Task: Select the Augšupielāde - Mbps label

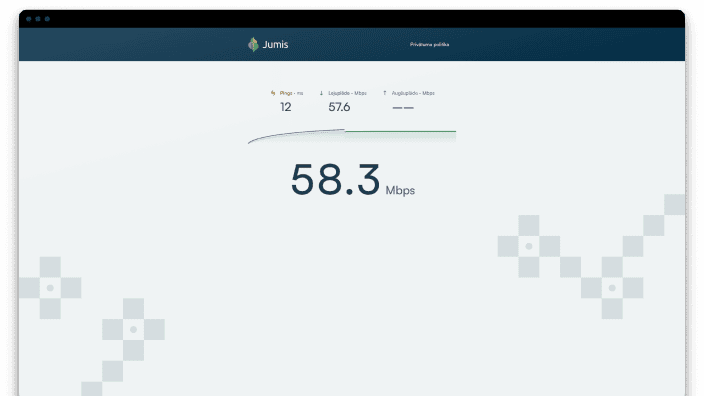Action: pos(413,93)
